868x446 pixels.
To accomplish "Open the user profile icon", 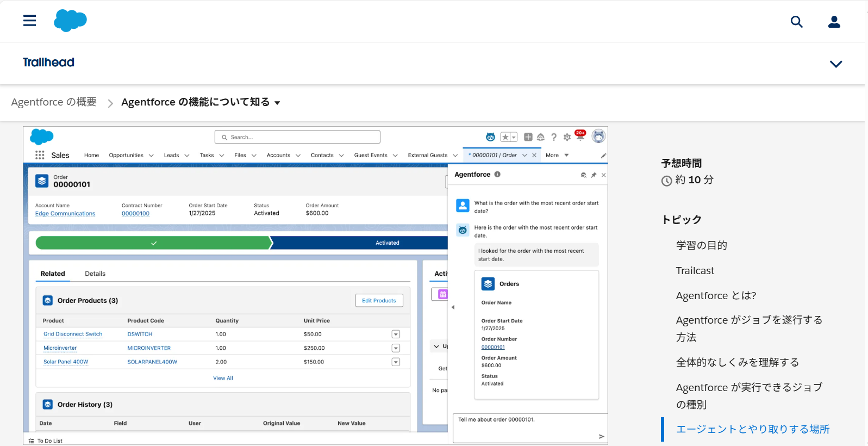I will (x=834, y=22).
